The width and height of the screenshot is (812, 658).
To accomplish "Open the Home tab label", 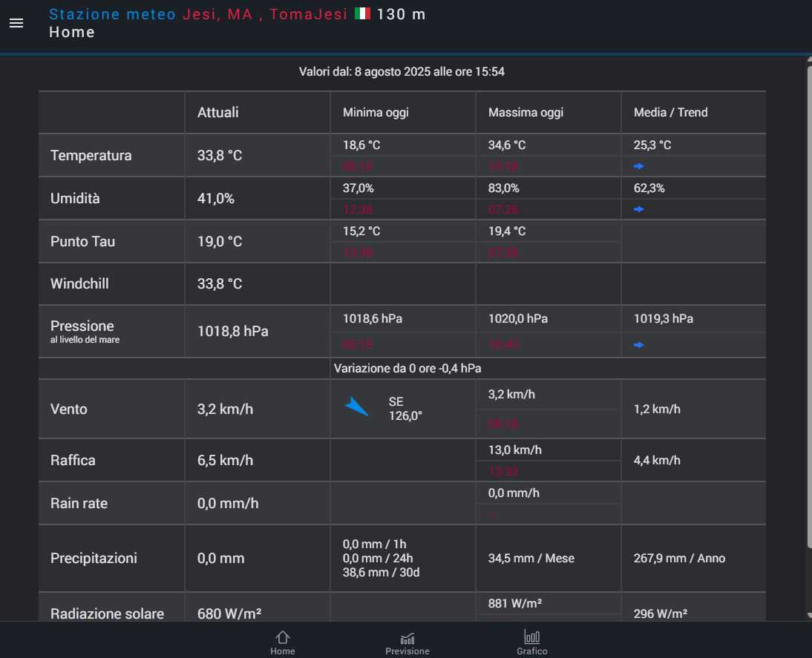I will tap(282, 651).
